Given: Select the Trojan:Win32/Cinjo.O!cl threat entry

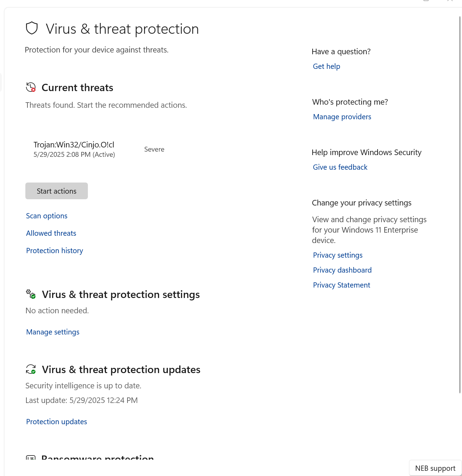Looking at the screenshot, I should [x=74, y=149].
